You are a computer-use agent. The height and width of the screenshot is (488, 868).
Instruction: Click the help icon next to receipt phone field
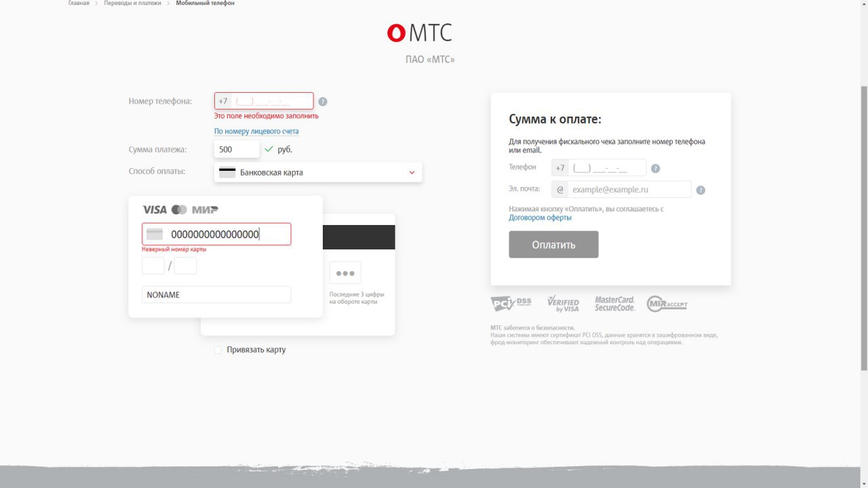655,169
